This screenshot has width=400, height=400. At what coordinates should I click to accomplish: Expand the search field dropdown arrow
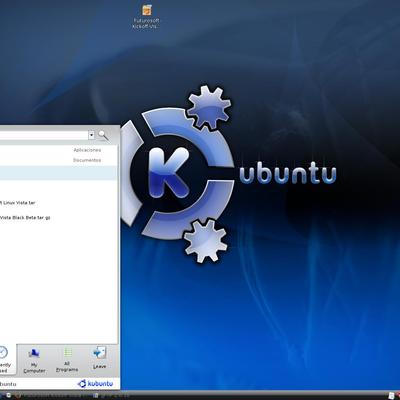pos(91,135)
